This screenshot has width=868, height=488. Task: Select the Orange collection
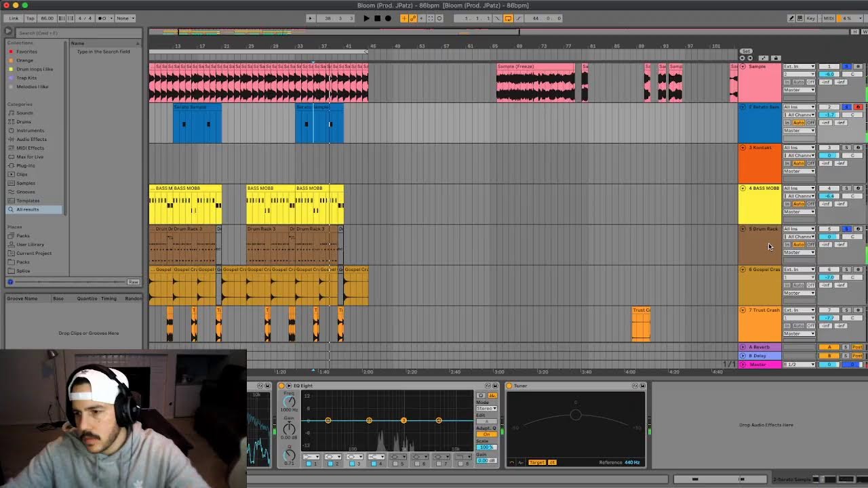(x=24, y=60)
